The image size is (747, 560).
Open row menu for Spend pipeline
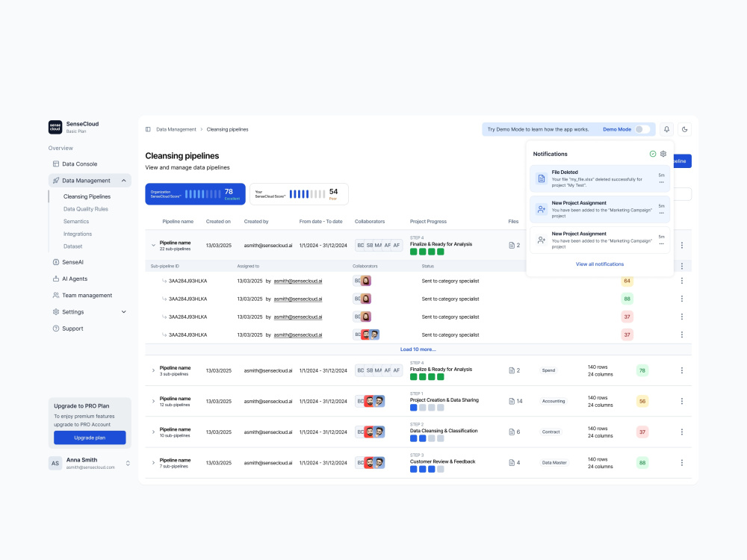pos(682,370)
